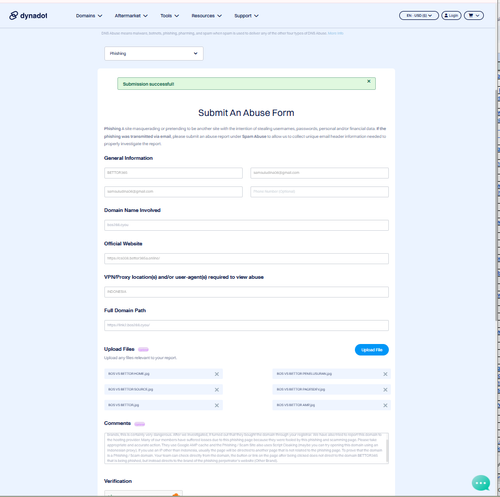The height and width of the screenshot is (497, 500).
Task: Click the Submit An Abuse Form heading
Action: (x=246, y=113)
